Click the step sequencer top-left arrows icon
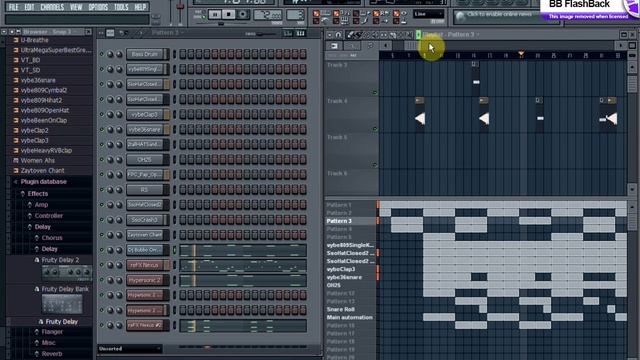640x360 pixels. click(101, 33)
